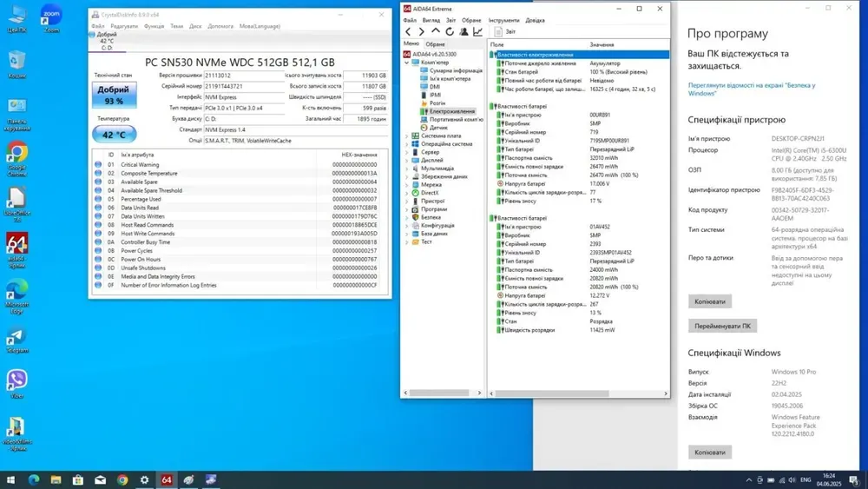The height and width of the screenshot is (489, 868).
Task: Click the AIDA64 refresh icon
Action: pyautogui.click(x=450, y=32)
